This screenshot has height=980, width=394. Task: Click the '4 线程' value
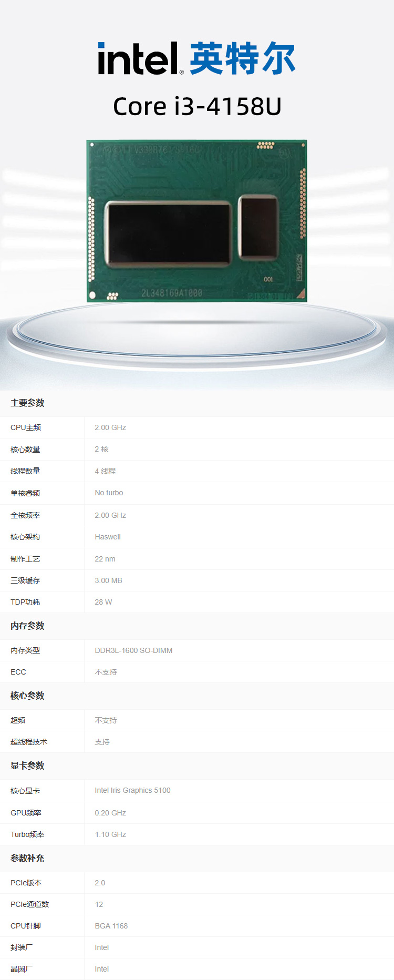tap(105, 471)
